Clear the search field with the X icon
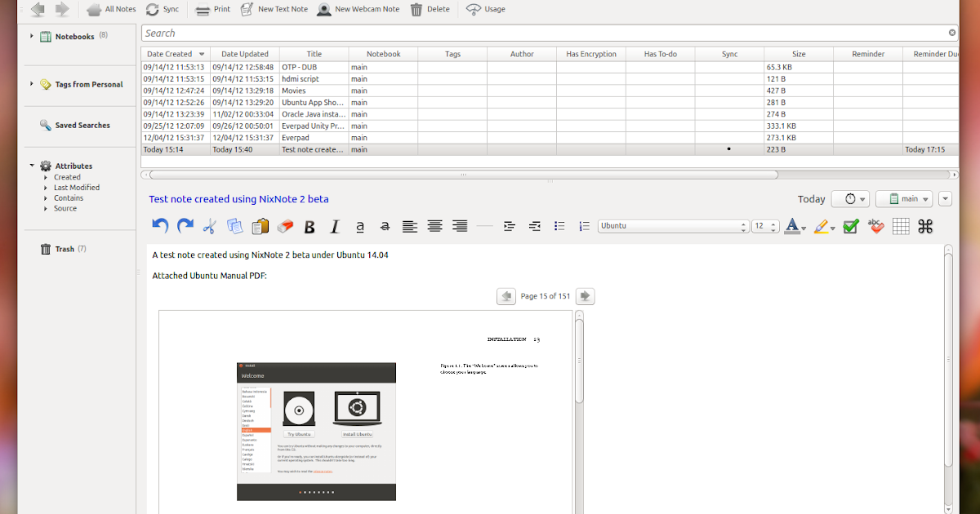980x514 pixels. click(952, 33)
